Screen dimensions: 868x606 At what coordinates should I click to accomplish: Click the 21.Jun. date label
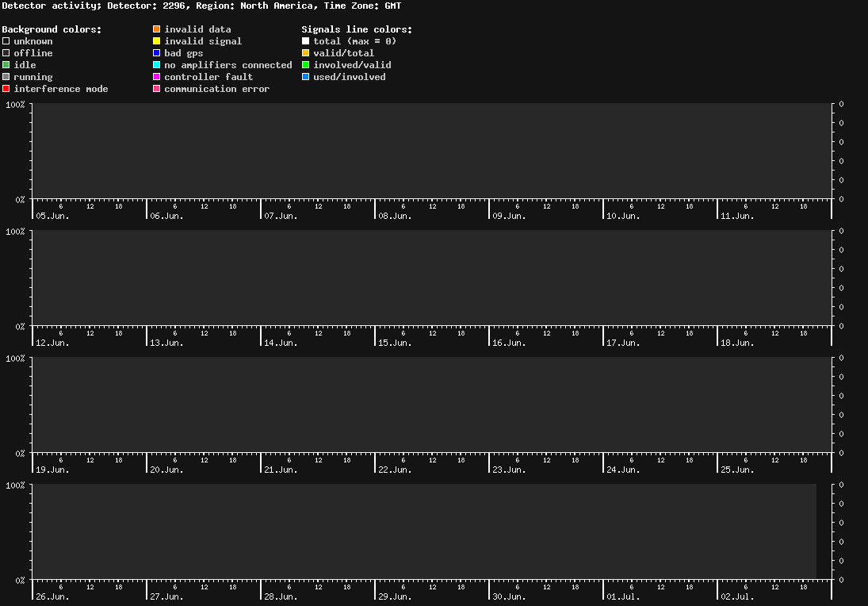(x=281, y=470)
